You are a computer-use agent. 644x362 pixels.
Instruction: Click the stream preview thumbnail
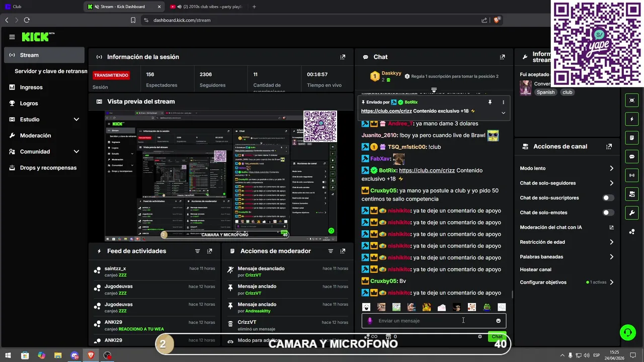click(x=221, y=176)
